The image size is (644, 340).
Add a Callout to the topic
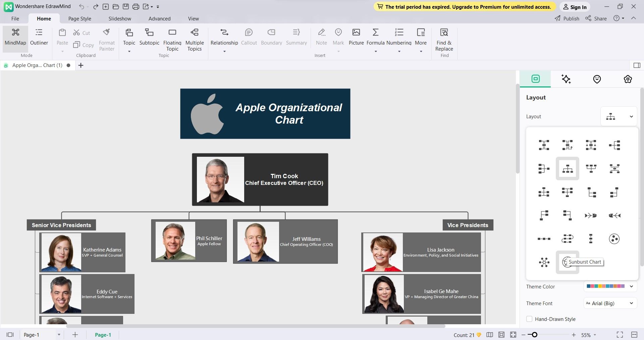249,37
